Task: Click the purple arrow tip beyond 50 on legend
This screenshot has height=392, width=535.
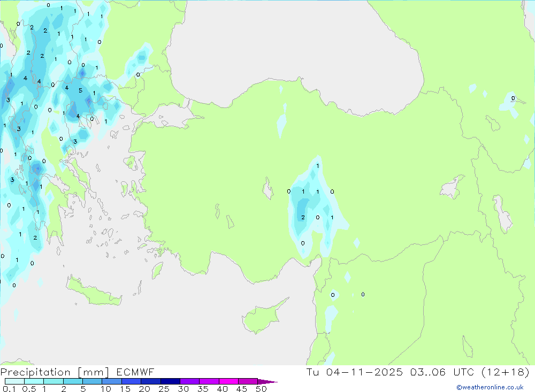Action: [x=267, y=382]
